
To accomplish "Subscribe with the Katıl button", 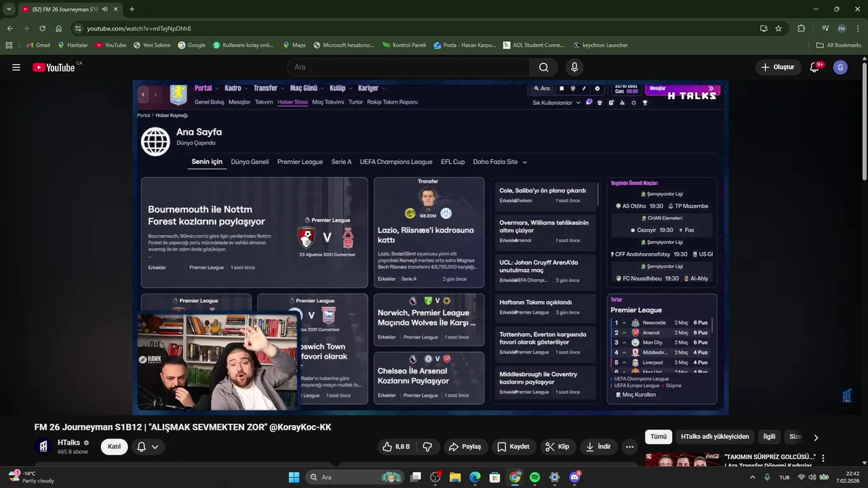I will tap(114, 447).
